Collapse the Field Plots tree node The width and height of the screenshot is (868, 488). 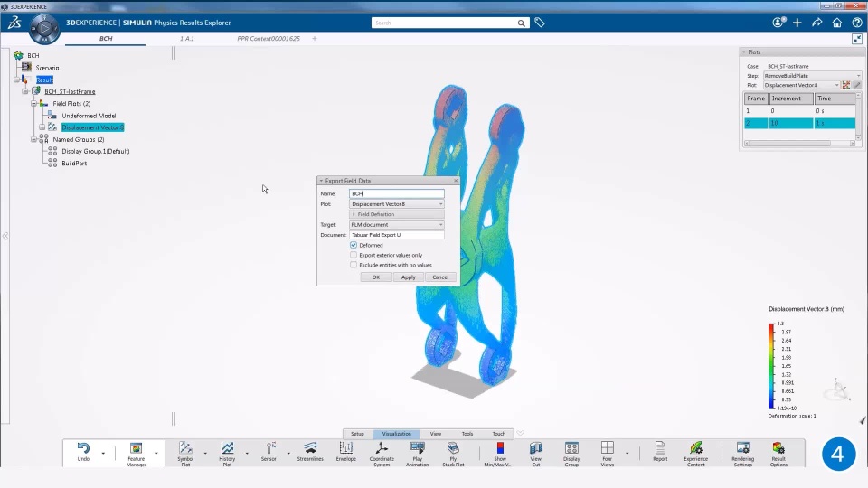[33, 103]
